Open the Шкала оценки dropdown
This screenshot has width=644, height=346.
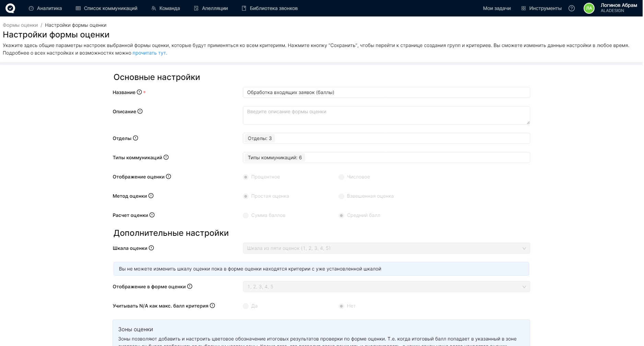[x=386, y=248]
